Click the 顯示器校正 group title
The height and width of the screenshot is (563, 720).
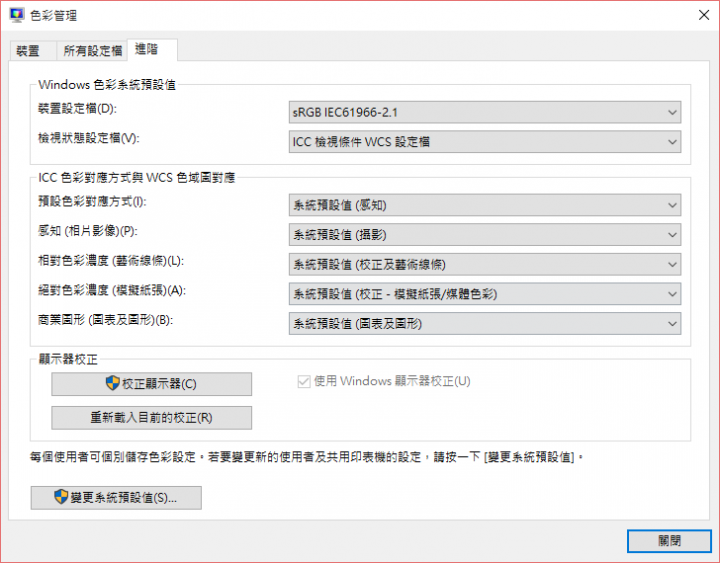click(x=68, y=359)
